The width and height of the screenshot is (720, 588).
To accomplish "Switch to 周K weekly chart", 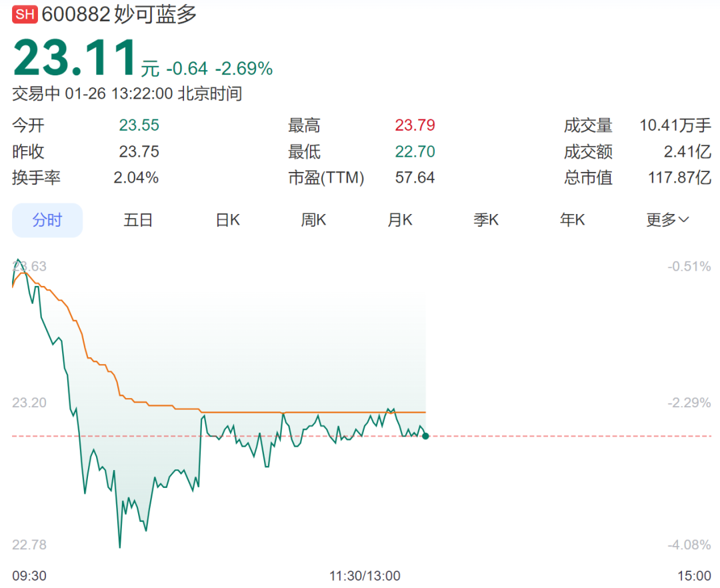I will coord(313,220).
